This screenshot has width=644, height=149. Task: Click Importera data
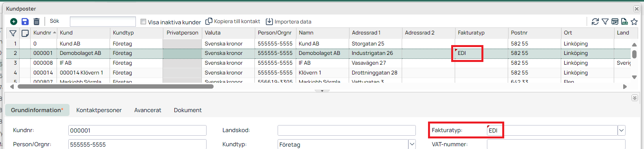[x=289, y=22]
